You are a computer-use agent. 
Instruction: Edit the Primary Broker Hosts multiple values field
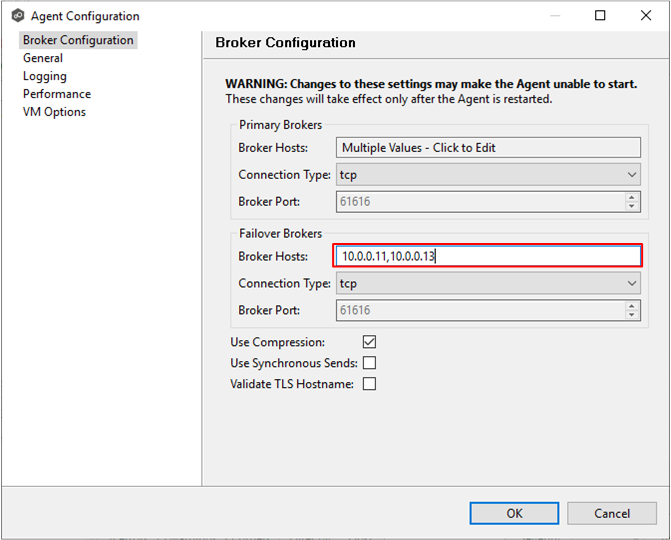point(488,148)
